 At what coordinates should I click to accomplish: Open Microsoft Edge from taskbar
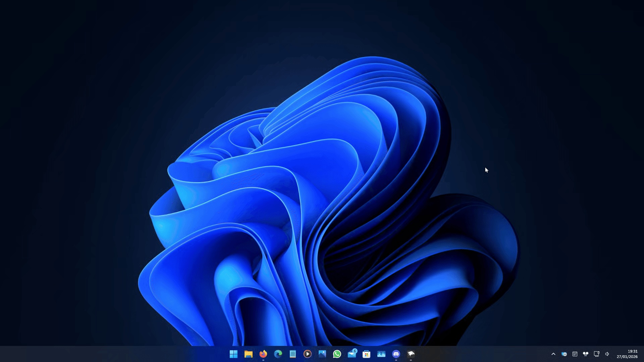[278, 354]
